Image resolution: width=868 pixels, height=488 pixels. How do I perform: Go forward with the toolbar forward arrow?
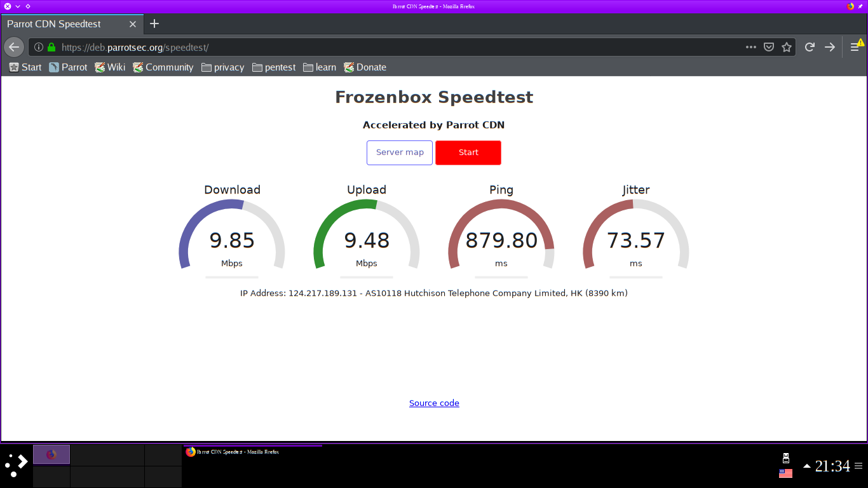830,47
